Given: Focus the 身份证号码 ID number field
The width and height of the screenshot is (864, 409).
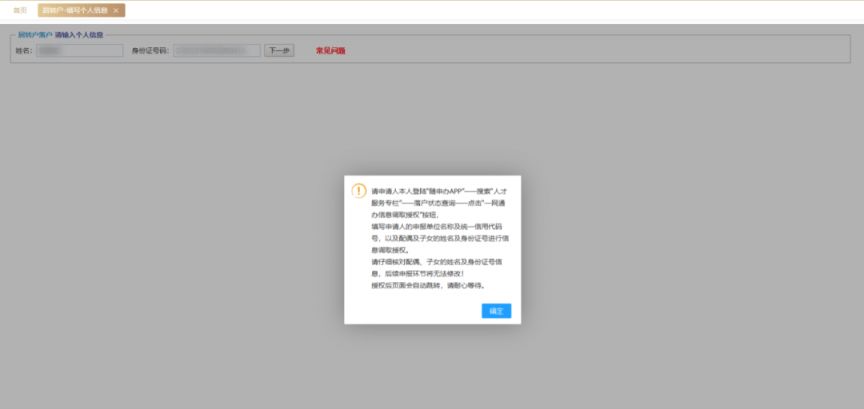Looking at the screenshot, I should [217, 51].
